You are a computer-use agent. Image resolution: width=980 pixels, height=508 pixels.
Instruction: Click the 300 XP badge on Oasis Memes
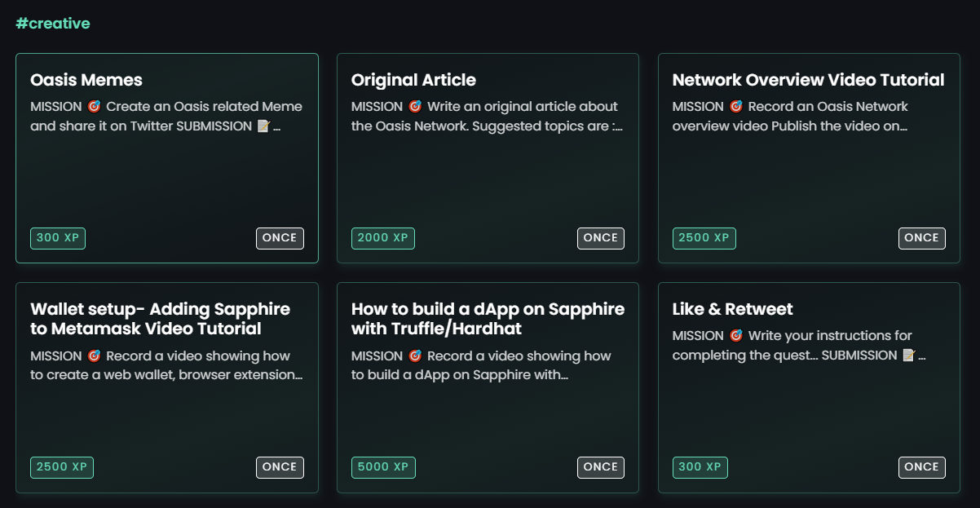point(58,238)
